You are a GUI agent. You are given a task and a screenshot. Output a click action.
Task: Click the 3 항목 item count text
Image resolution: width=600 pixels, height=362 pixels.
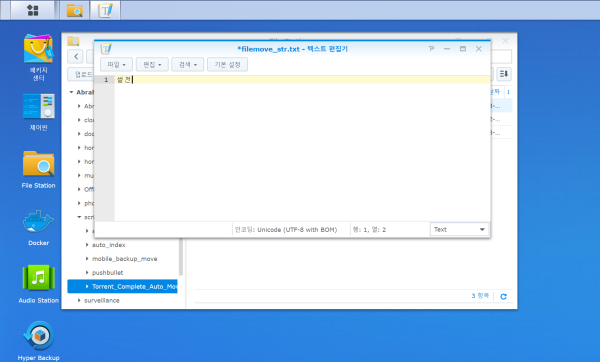click(x=480, y=296)
